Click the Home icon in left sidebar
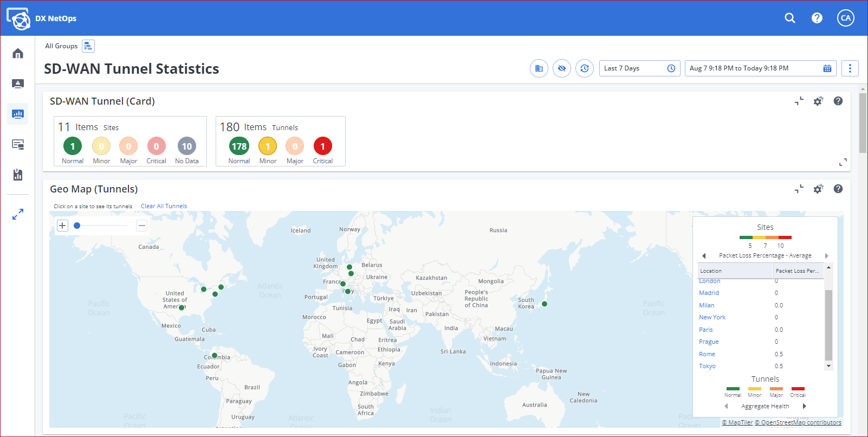 [18, 53]
